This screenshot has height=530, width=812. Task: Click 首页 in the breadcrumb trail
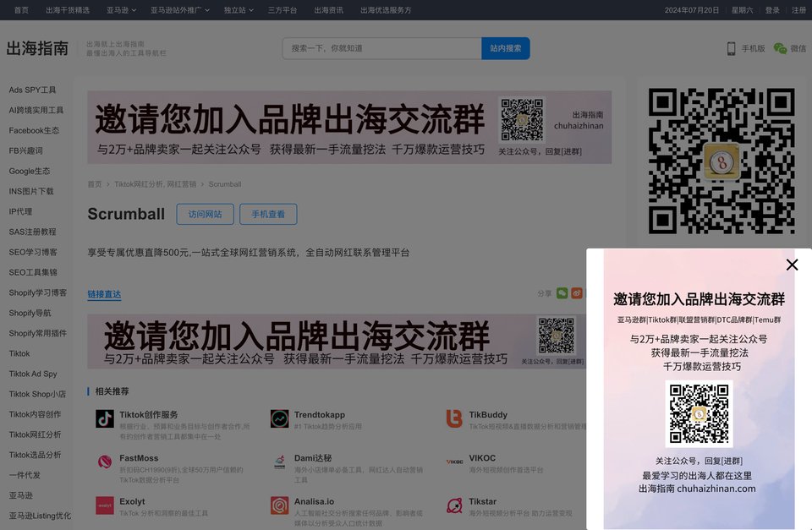click(x=95, y=184)
